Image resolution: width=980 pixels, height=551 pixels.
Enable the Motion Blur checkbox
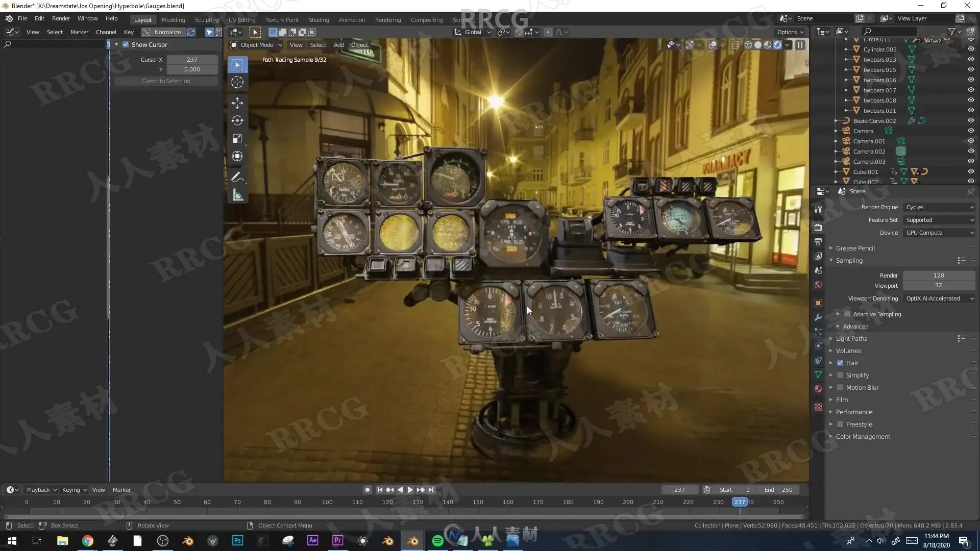coord(840,388)
